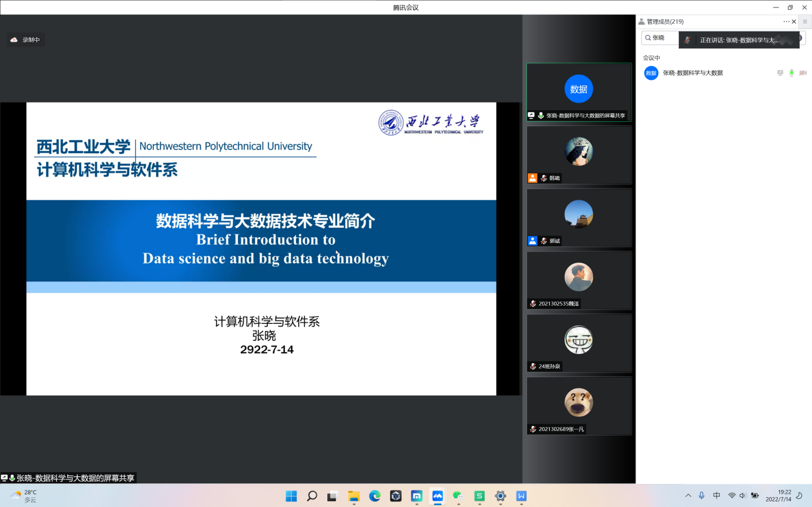
Task: Click the 管理成员(219) panel header
Action: (665, 22)
